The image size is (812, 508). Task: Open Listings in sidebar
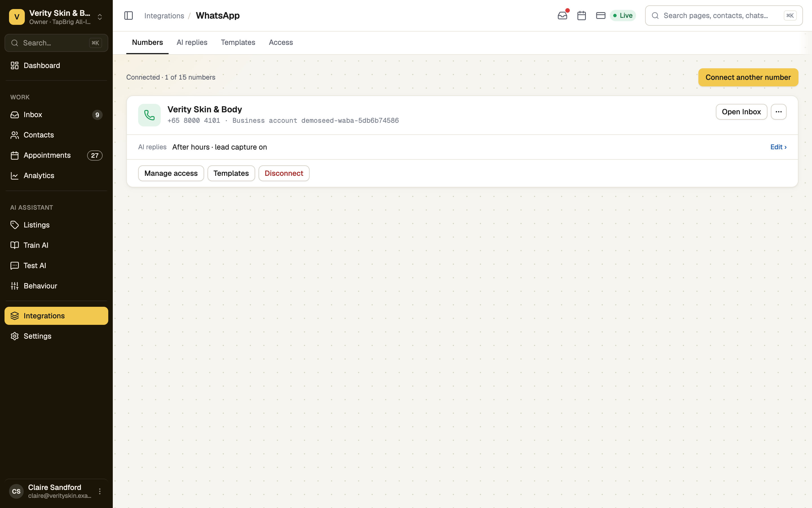tap(56, 225)
